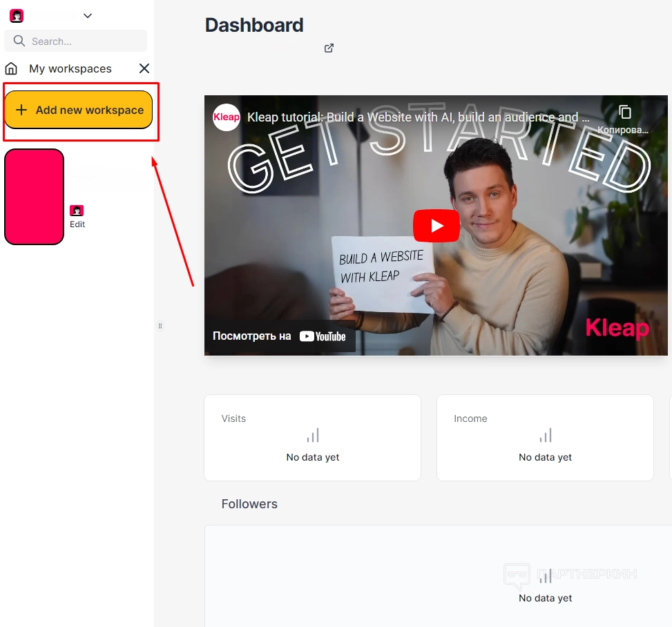Screen dimensions: 672x627
Task: Click the Followers heading
Action: [x=249, y=504]
